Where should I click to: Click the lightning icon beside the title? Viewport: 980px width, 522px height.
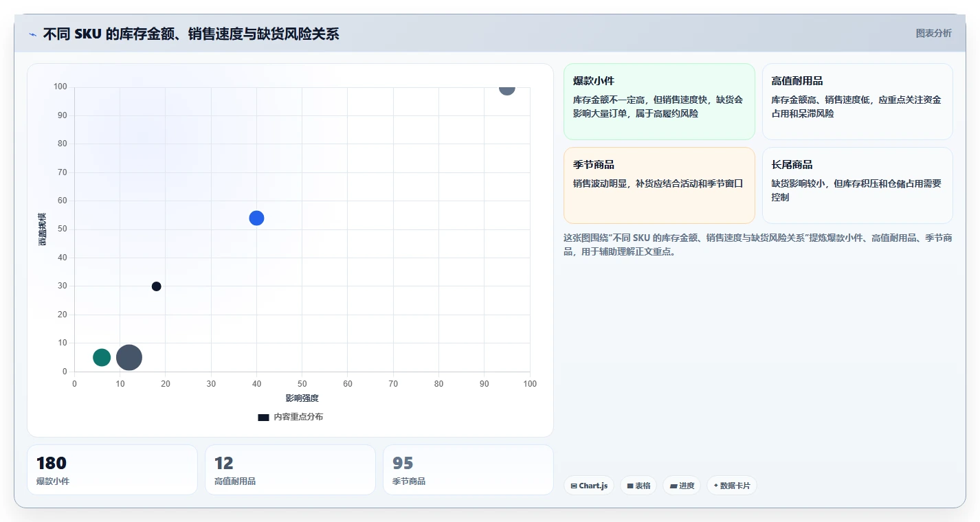click(33, 34)
